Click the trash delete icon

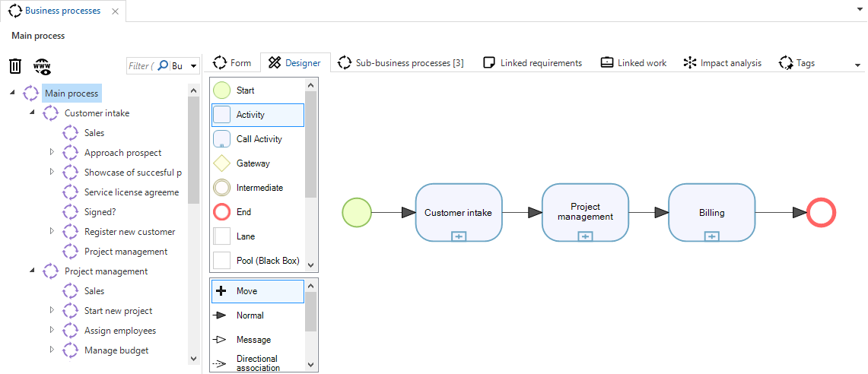click(15, 66)
